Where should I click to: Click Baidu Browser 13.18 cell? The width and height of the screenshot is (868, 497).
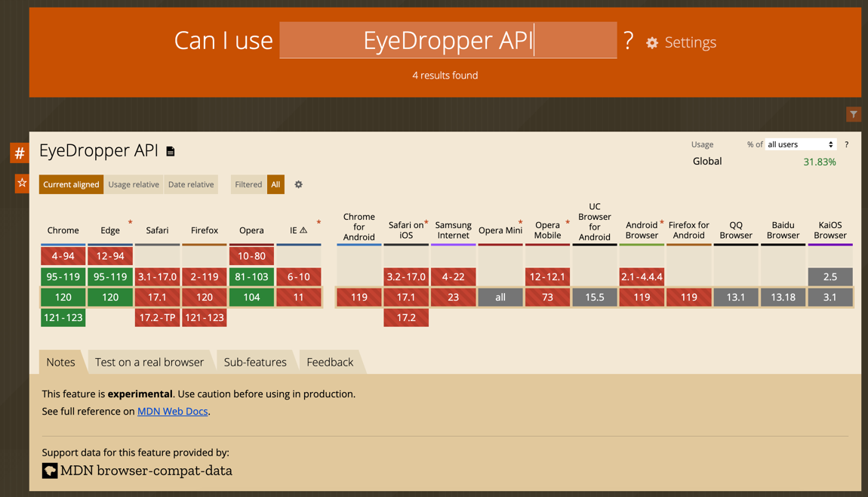click(783, 297)
